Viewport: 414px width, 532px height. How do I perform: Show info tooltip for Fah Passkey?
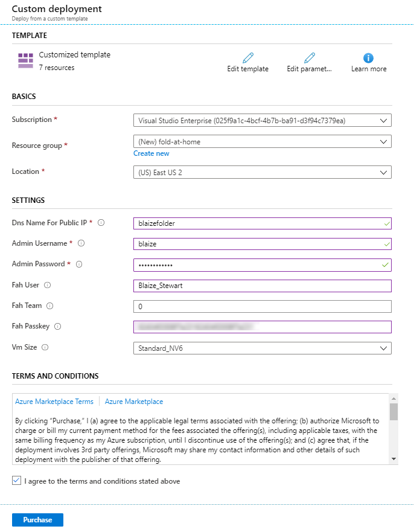(x=58, y=327)
